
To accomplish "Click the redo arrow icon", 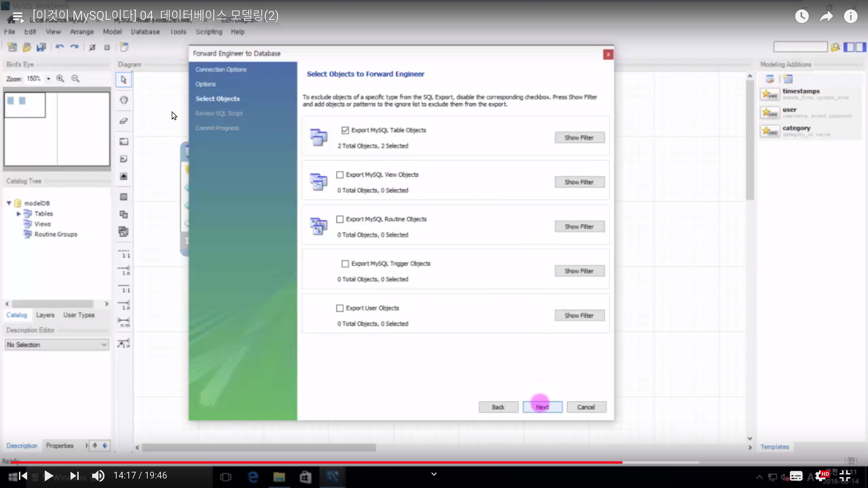I will point(75,47).
